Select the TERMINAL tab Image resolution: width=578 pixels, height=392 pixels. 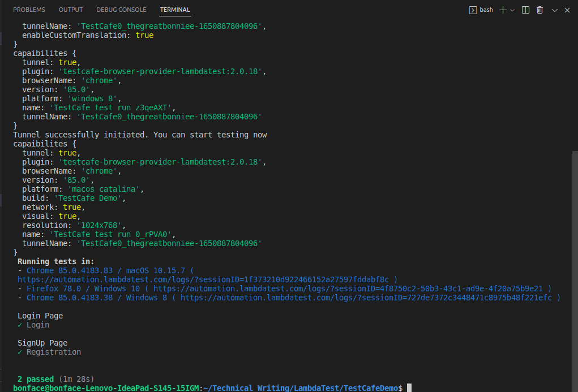tap(174, 9)
